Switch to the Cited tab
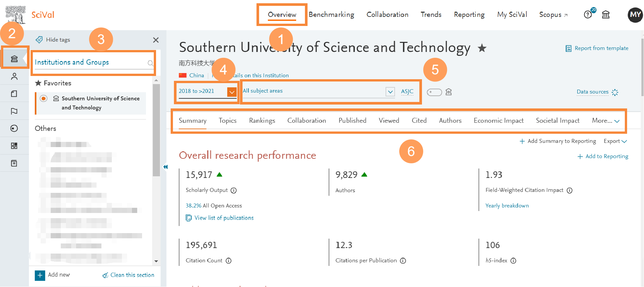 pyautogui.click(x=419, y=121)
